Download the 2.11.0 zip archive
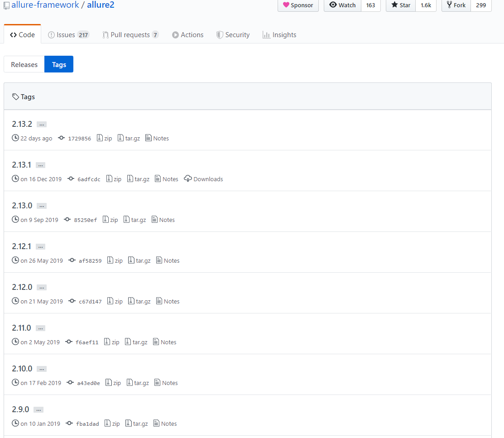504x438 pixels. click(x=112, y=342)
